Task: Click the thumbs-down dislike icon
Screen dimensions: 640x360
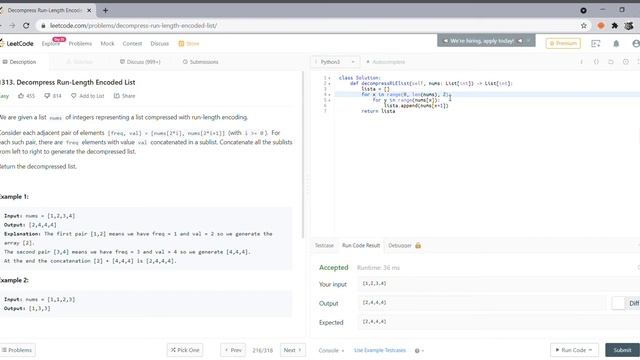Action: coord(47,96)
